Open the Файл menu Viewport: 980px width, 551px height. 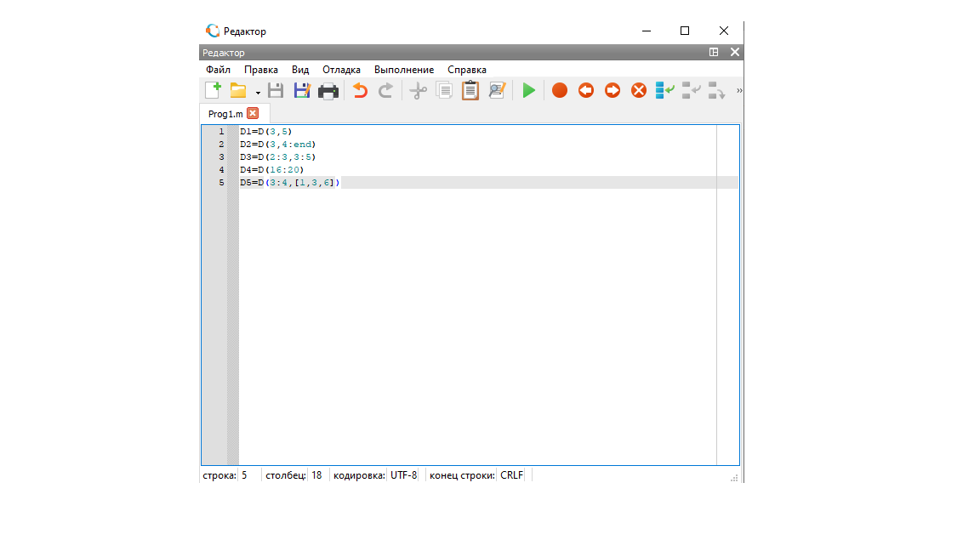click(x=218, y=70)
